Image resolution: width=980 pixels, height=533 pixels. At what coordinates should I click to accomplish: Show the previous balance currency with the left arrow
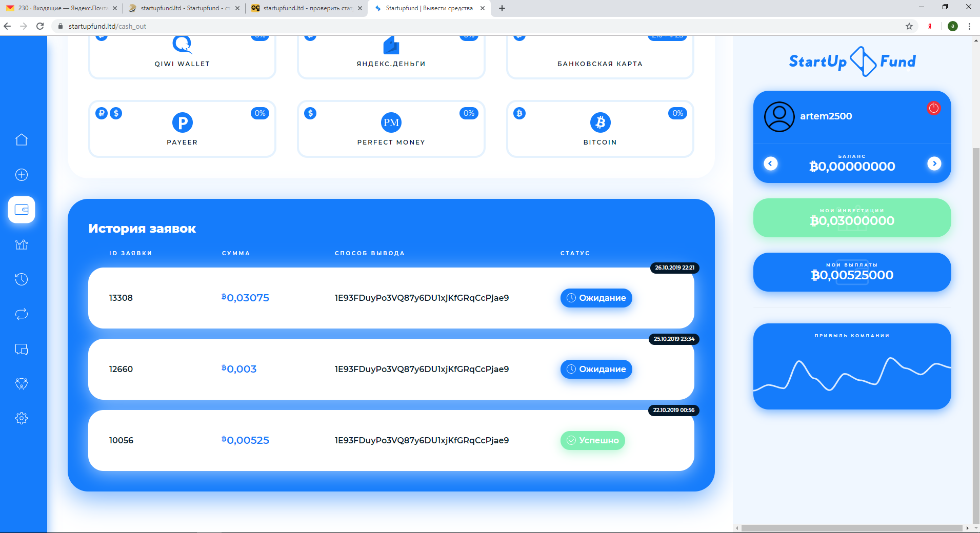770,163
